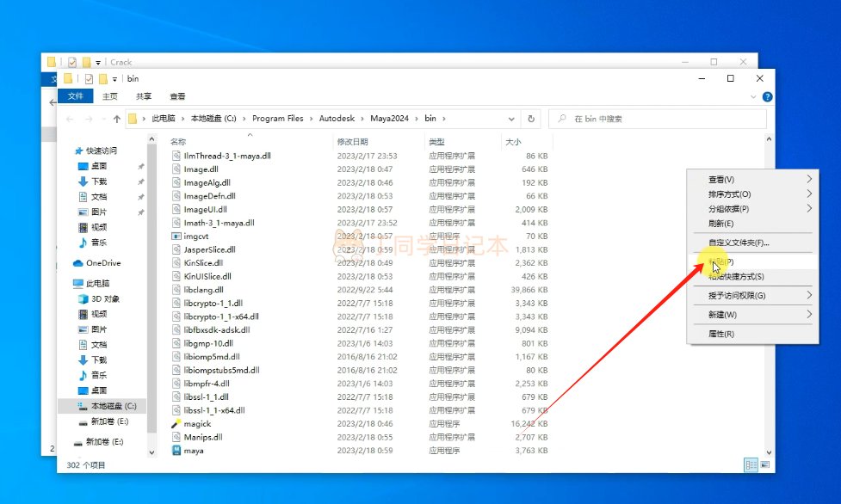Go up one folder with up arrow
Image resolution: width=841 pixels, height=504 pixels.
point(114,119)
